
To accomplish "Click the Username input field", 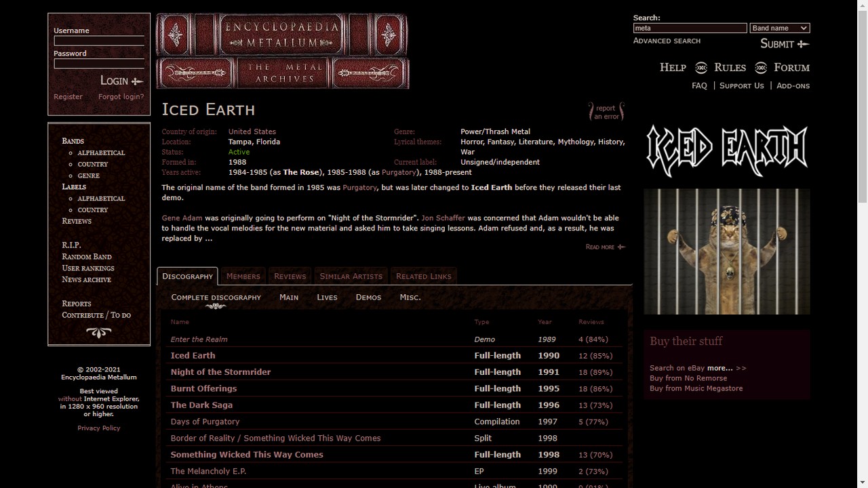I will click(x=99, y=41).
